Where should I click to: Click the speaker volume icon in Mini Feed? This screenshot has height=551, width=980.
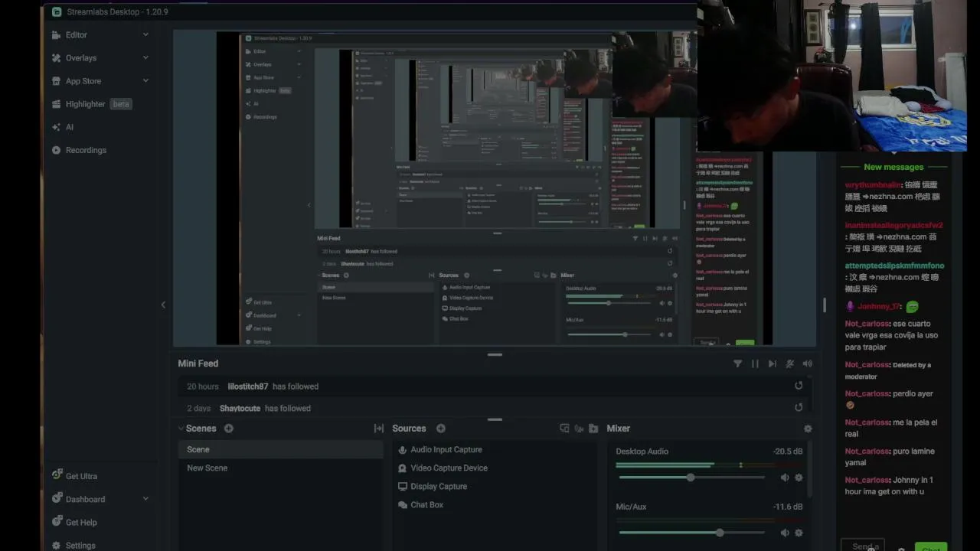point(807,364)
